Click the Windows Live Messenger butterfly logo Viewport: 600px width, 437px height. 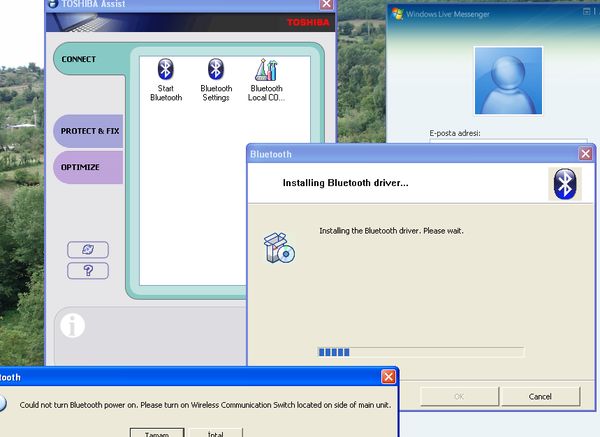tap(398, 14)
